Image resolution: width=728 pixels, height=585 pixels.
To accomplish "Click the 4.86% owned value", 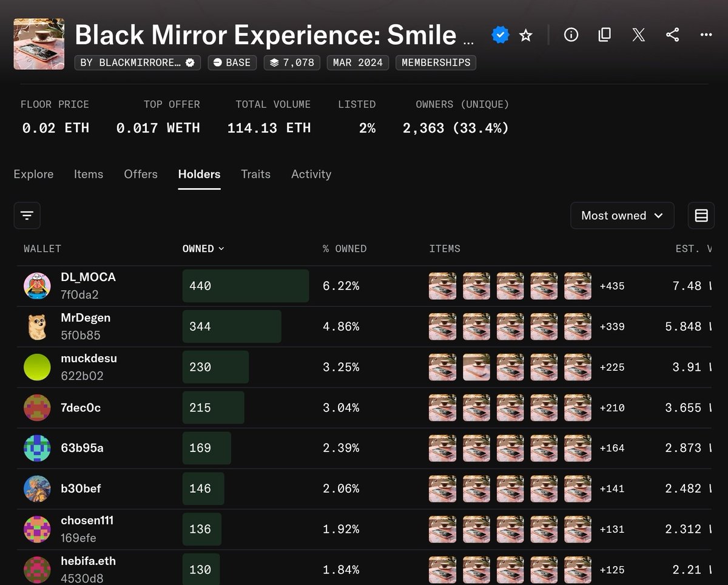I will pyautogui.click(x=341, y=326).
